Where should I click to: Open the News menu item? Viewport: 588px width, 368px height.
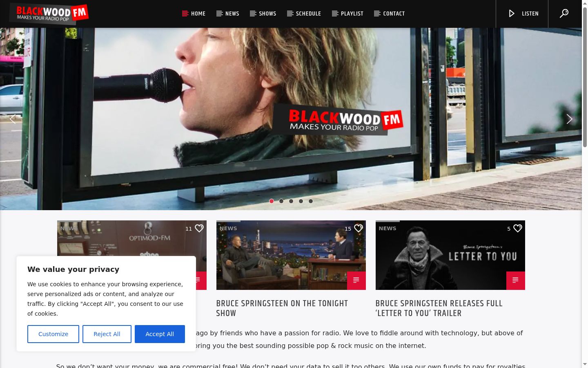coord(227,13)
